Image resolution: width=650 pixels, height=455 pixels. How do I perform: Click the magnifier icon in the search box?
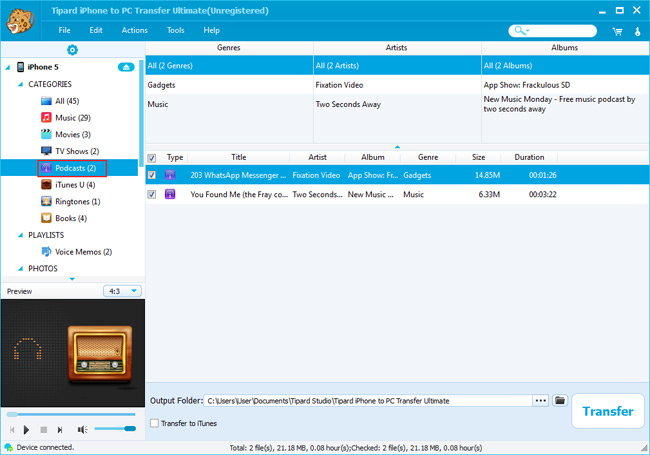pyautogui.click(x=519, y=30)
